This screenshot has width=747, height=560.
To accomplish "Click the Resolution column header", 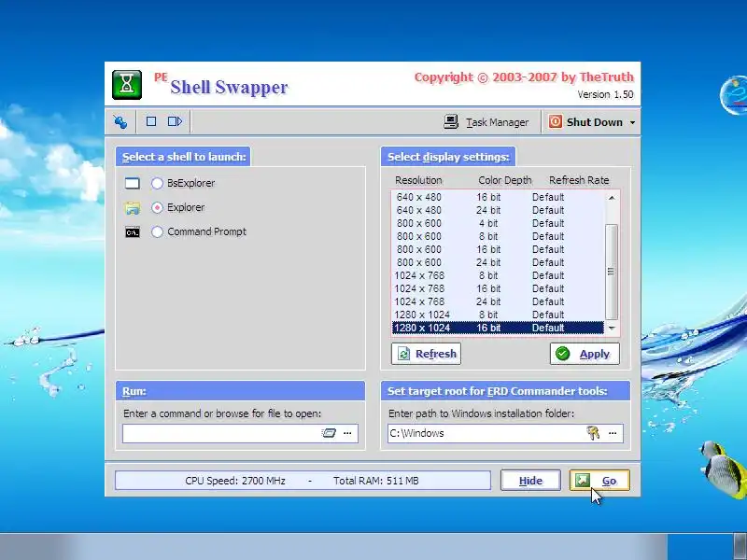I will tap(418, 180).
